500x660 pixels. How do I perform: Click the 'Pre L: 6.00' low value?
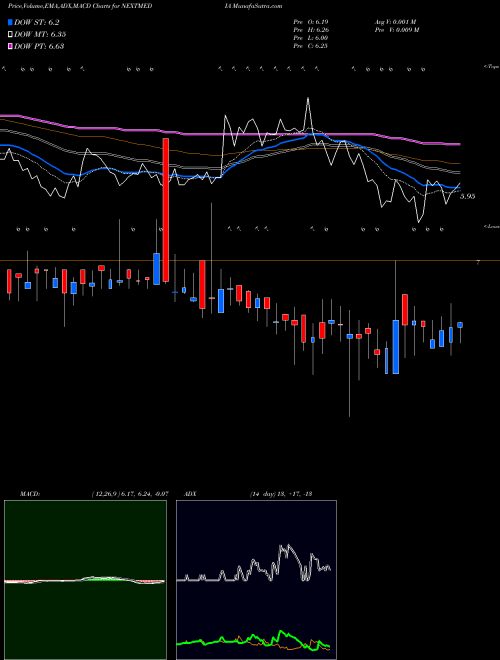(311, 38)
